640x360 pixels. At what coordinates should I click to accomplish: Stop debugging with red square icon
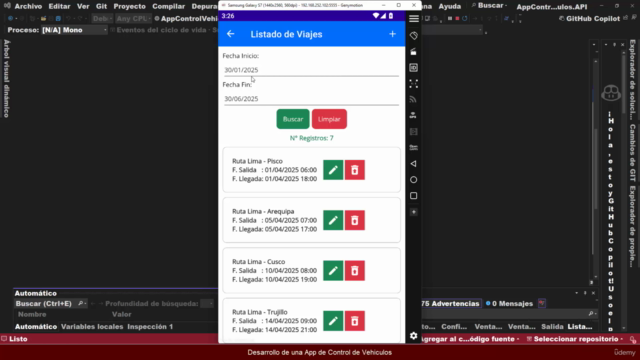(457, 18)
